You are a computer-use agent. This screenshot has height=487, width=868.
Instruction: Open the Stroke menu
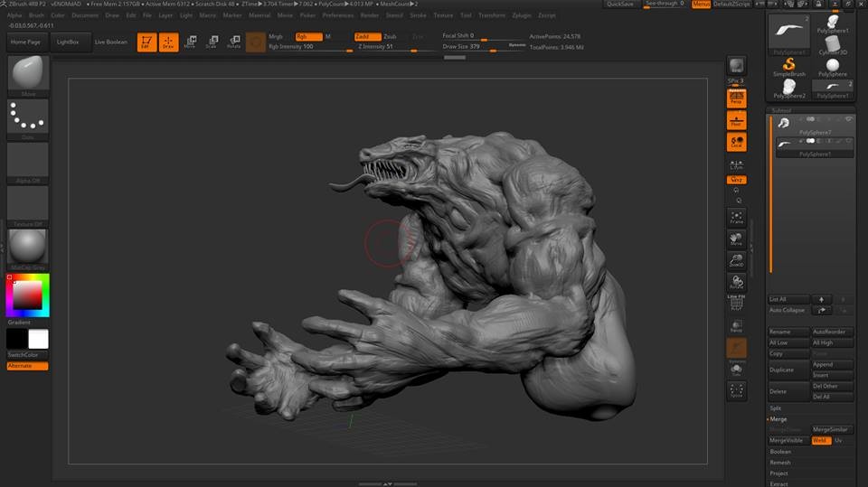point(418,15)
